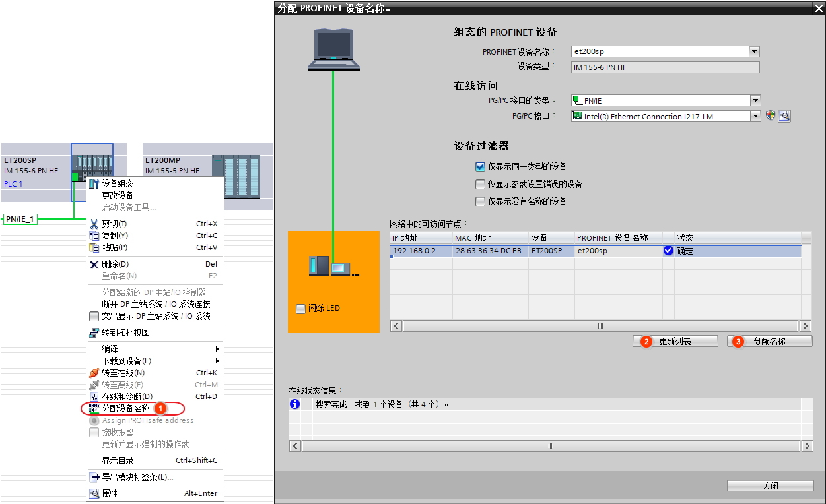This screenshot has width=826, height=504.
Task: Click the topology view icon
Action: pyautogui.click(x=94, y=332)
